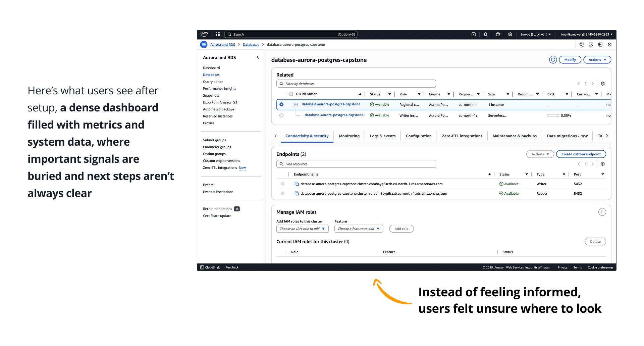Collapse the cluster tree in DB identifier column
Viewport: 644px width, 346px height.
pos(296,105)
